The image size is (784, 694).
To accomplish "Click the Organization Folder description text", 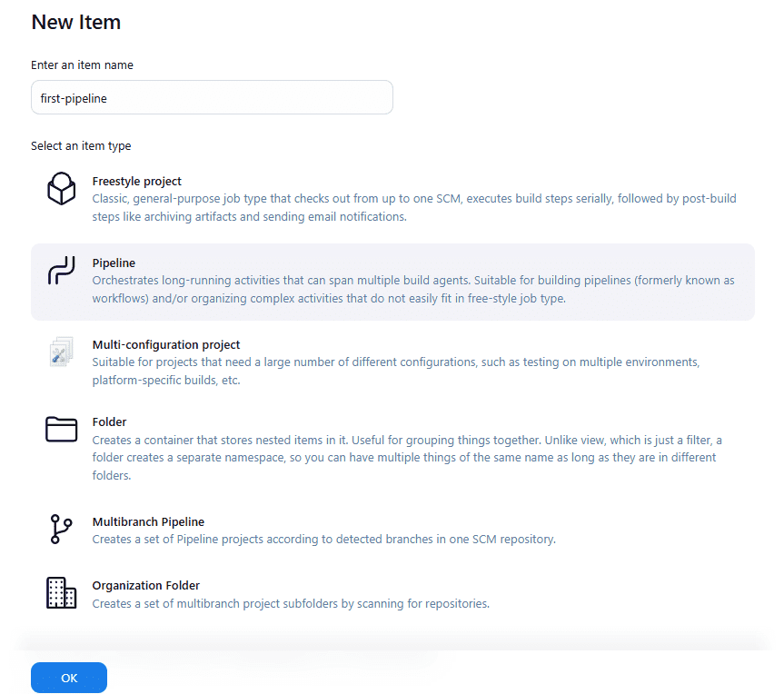I will (x=291, y=603).
